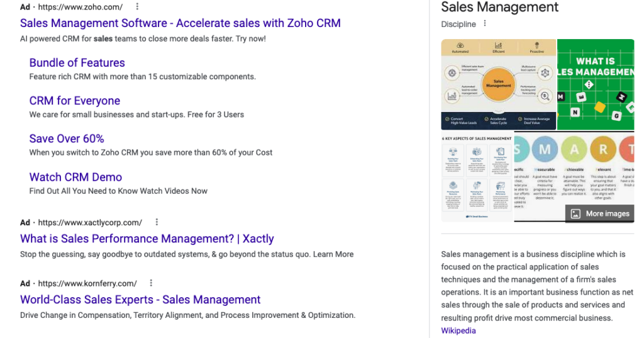Click the https://www.xactlycorp.com/ ad URL

point(90,222)
